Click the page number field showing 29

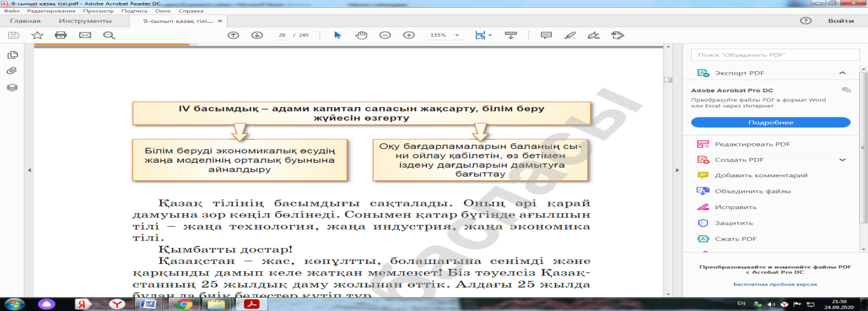point(282,35)
